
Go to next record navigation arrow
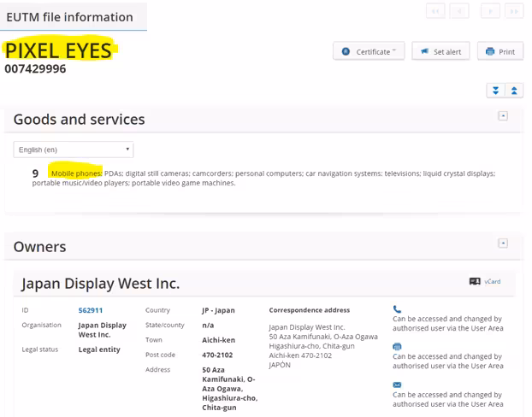pos(490,11)
